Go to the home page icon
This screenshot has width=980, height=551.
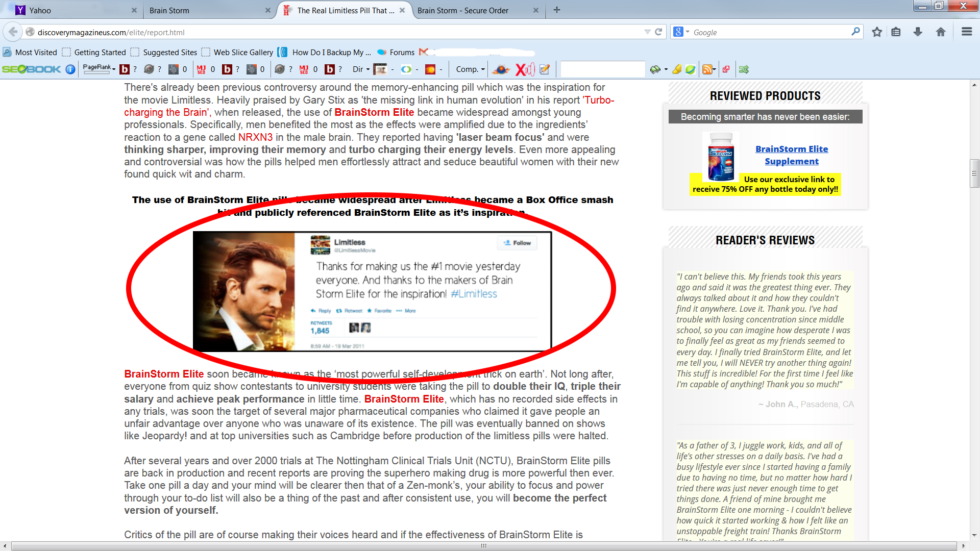pyautogui.click(x=941, y=32)
